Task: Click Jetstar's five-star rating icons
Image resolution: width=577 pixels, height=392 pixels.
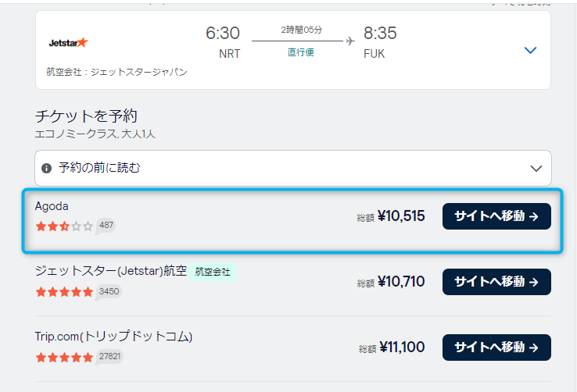Action: pos(64,292)
